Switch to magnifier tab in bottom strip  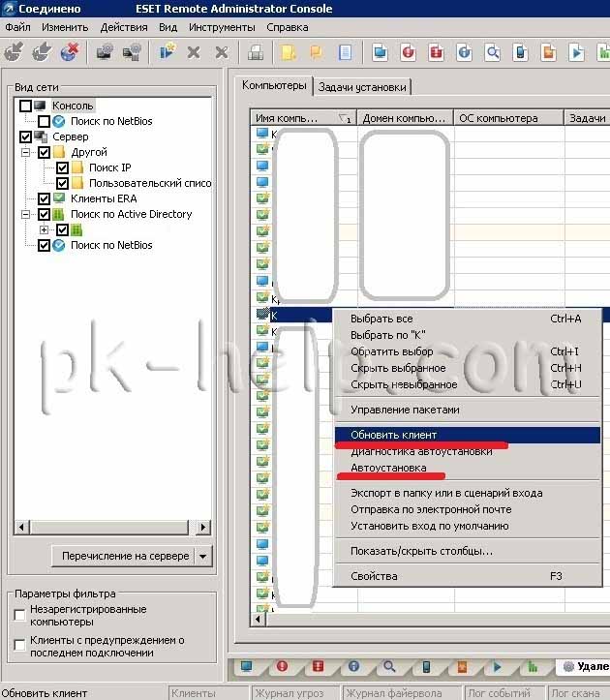[x=389, y=666]
